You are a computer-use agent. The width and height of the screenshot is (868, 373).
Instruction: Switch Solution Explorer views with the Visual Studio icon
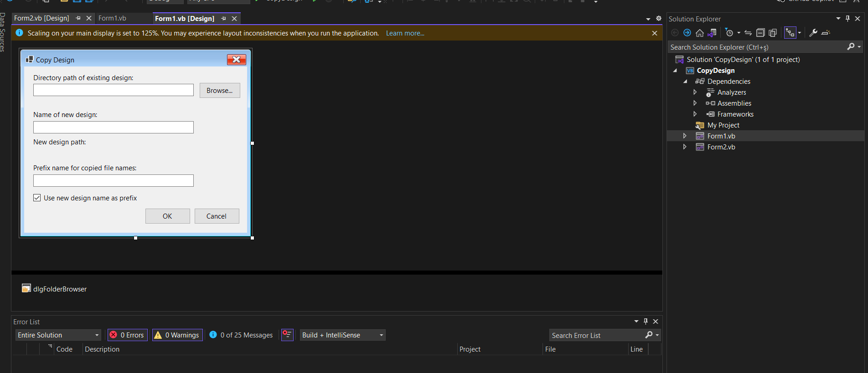coord(712,33)
